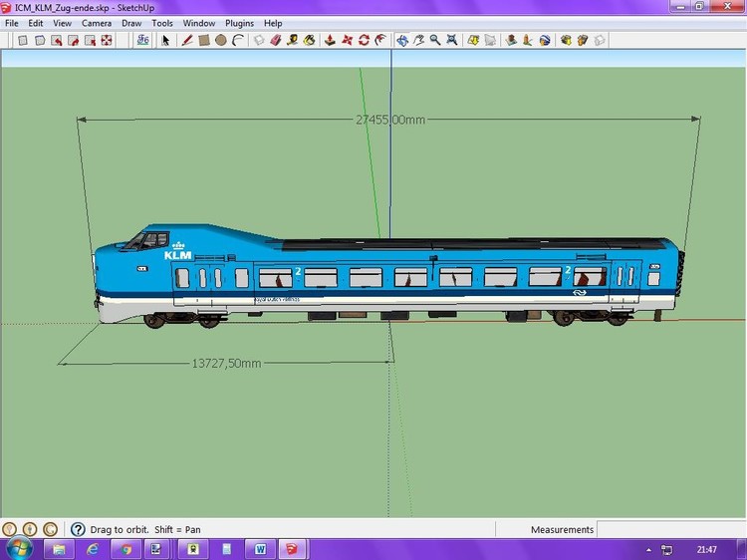The image size is (747, 560).
Task: Open the Plugins menu
Action: pos(239,23)
